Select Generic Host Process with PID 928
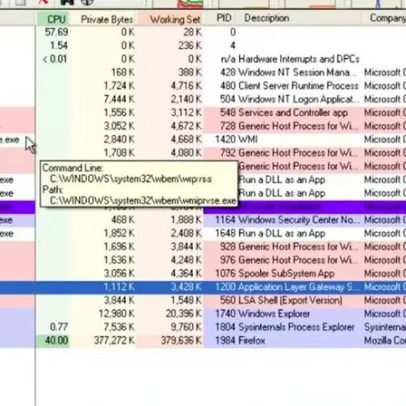This screenshot has width=406, height=406. 203,247
